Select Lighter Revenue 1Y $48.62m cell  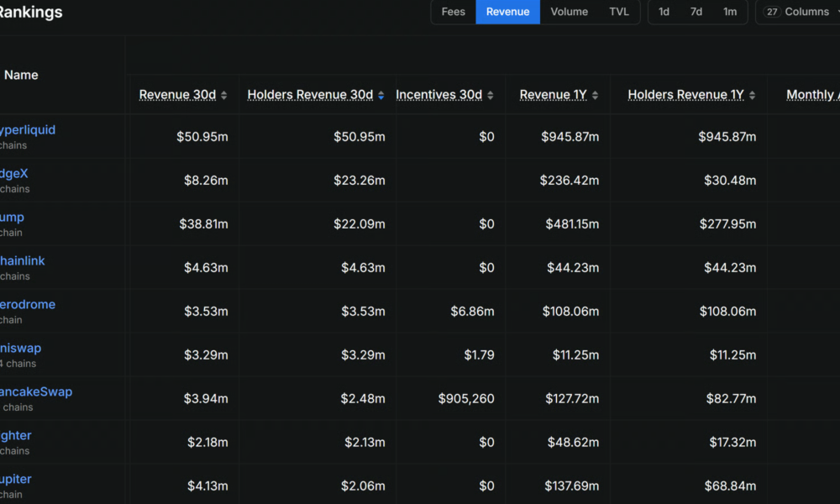click(x=573, y=442)
